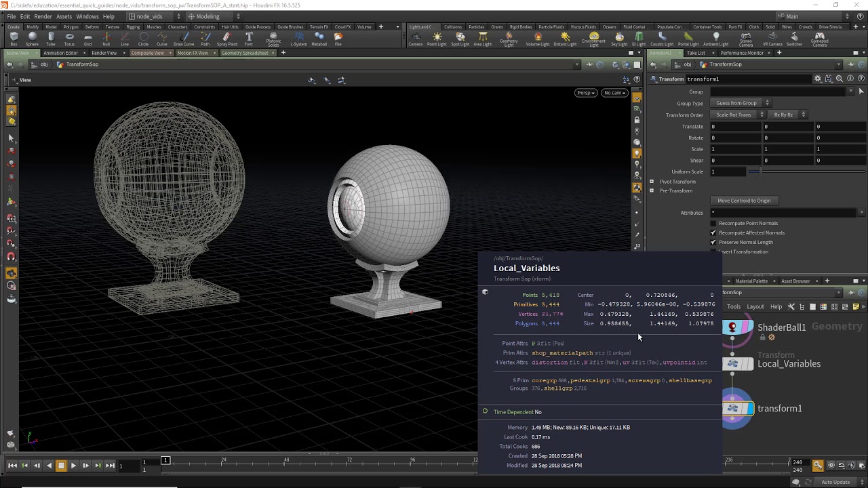Create a Portal Light
Image resolution: width=868 pixels, height=488 pixels.
click(688, 39)
